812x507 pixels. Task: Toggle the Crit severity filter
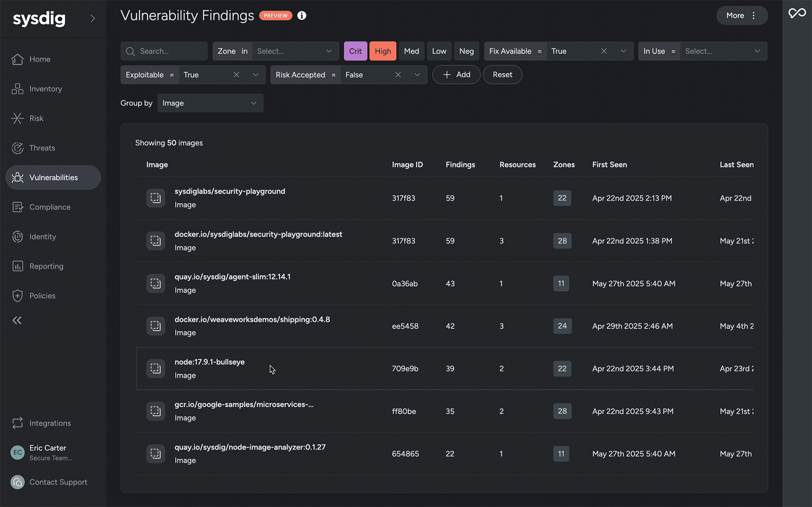[x=356, y=51]
